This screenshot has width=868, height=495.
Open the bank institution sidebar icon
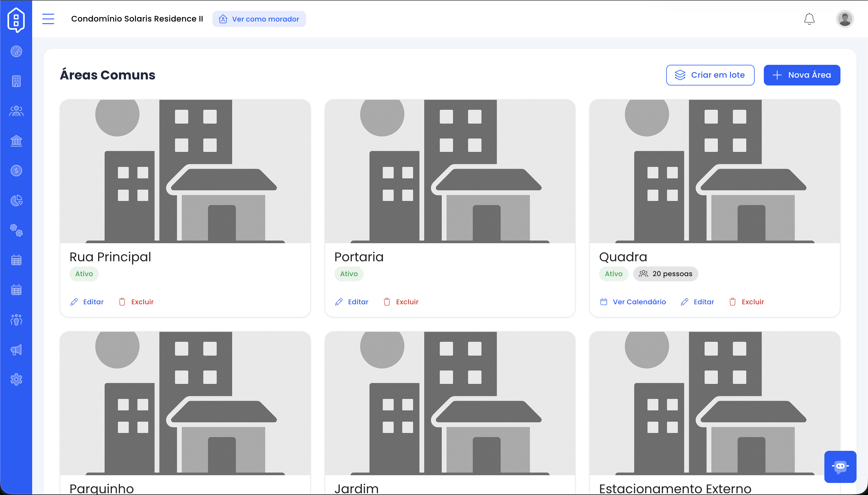(x=16, y=141)
